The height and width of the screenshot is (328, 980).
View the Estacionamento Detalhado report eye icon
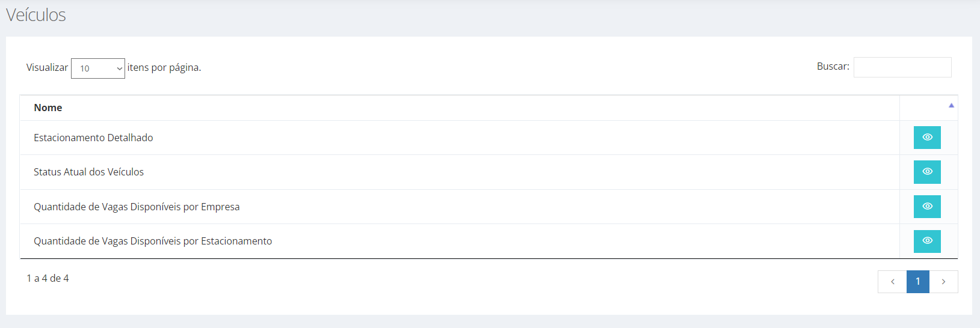click(x=927, y=138)
